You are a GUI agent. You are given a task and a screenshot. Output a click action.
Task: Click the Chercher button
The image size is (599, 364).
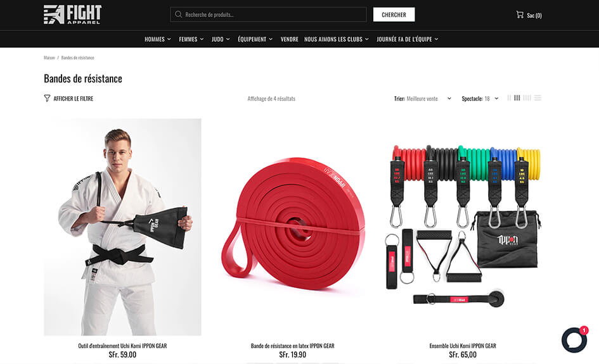point(394,15)
